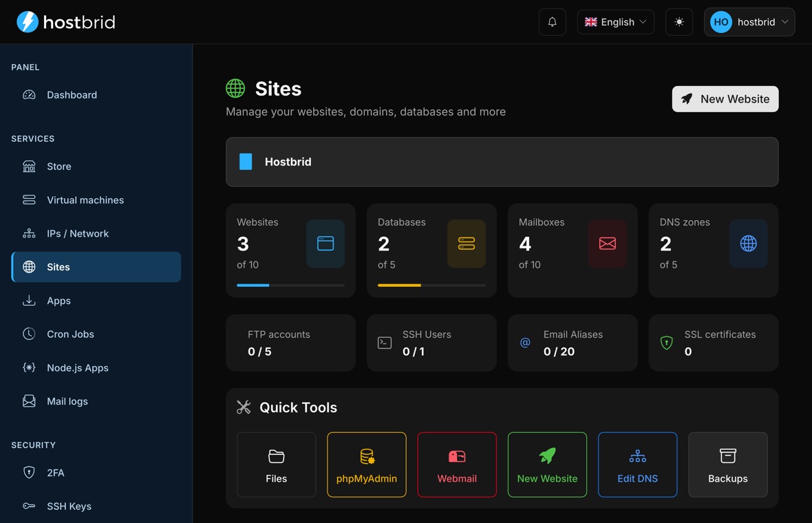Open the Files quick tool
The width and height of the screenshot is (812, 523).
pos(276,465)
